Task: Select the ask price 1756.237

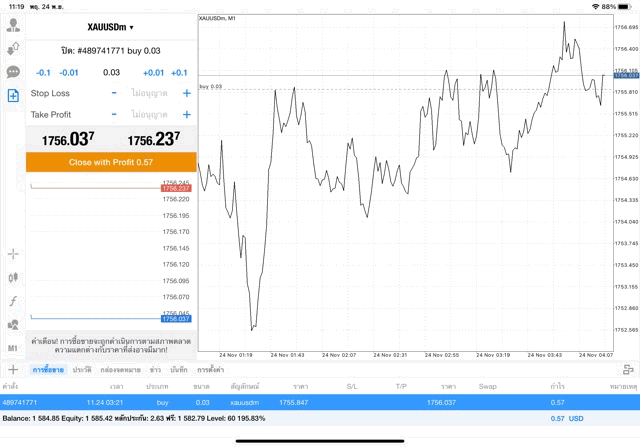Action: 154,139
